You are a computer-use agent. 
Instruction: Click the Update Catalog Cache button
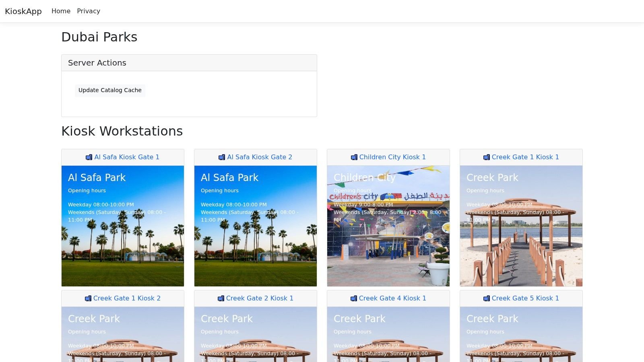click(110, 90)
